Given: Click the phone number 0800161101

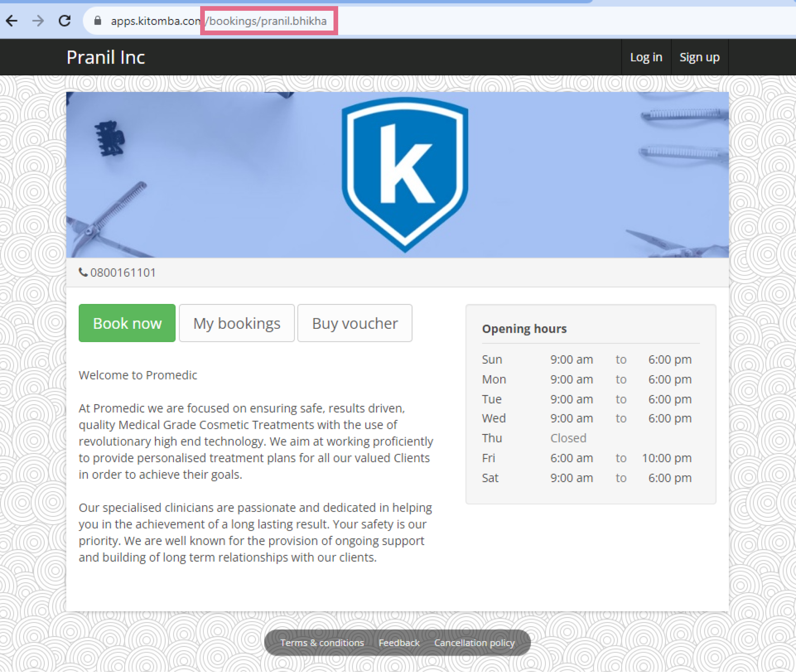Looking at the screenshot, I should (123, 272).
